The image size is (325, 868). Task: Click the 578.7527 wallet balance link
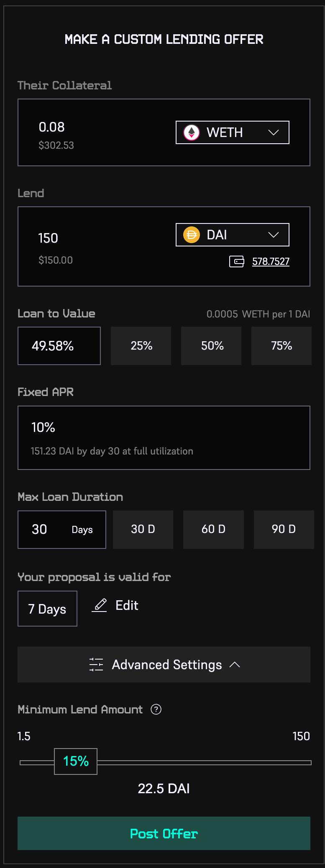(271, 262)
